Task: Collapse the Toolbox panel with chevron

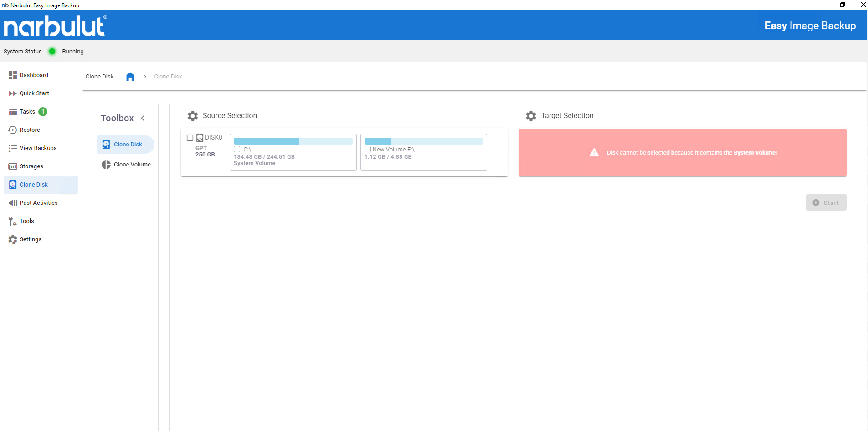Action: tap(143, 118)
